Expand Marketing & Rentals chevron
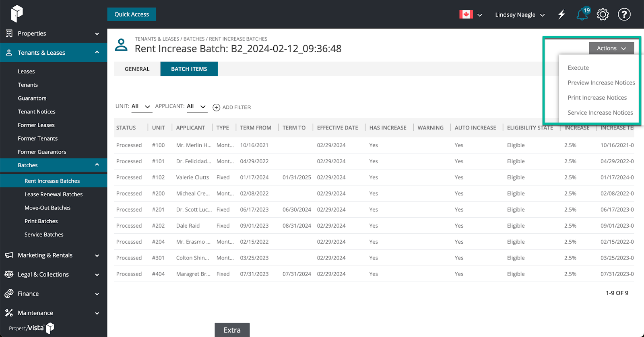Image resolution: width=644 pixels, height=337 pixels. 97,256
